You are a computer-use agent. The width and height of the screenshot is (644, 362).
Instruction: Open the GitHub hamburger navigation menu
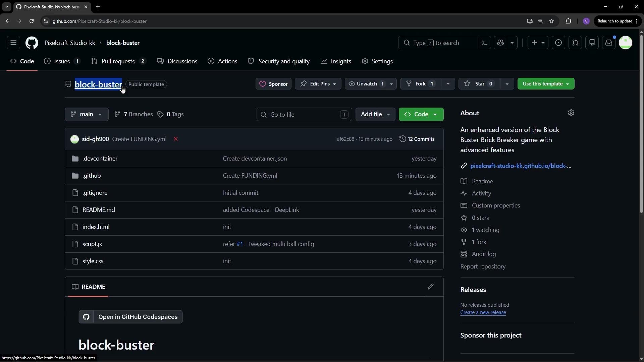pyautogui.click(x=13, y=43)
